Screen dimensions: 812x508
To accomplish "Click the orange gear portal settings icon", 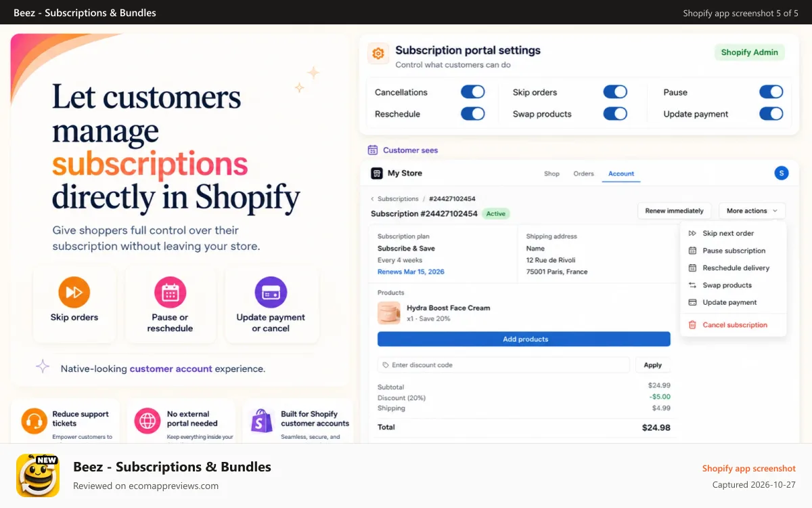I will [x=378, y=54].
